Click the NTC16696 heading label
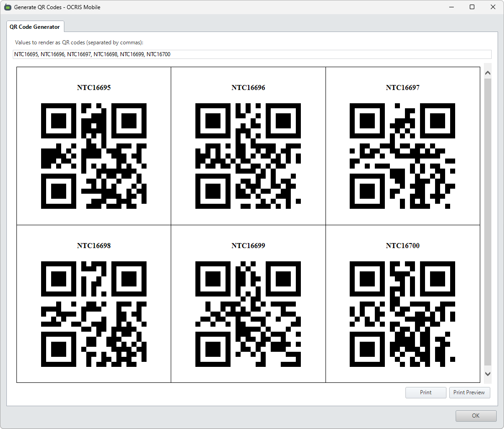Viewport: 504px width, 429px height. 248,87
